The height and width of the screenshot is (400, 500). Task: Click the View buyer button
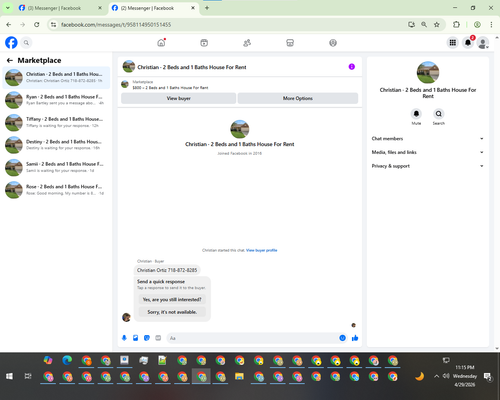[179, 98]
